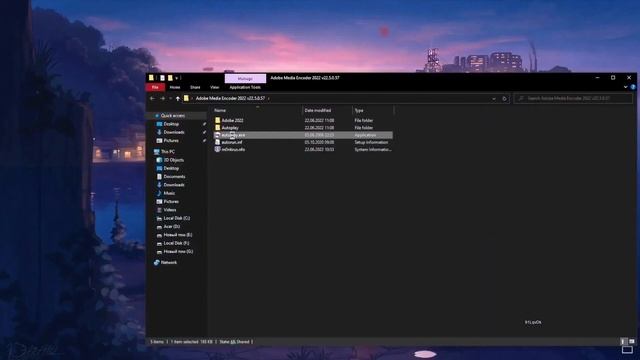The width and height of the screenshot is (640, 360).
Task: Switch to Details view in the status bar
Action: tap(623, 342)
